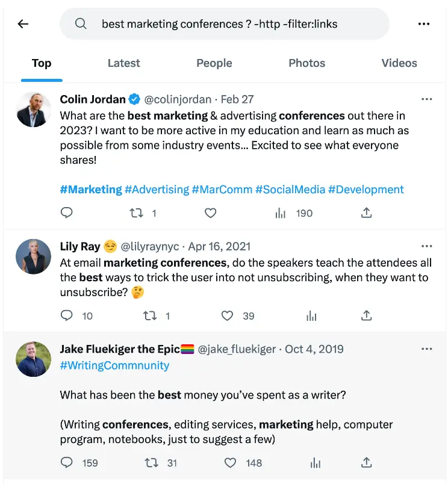
Task: Open the ellipsis menu on Colin Jordan's tweet
Action: click(x=427, y=99)
